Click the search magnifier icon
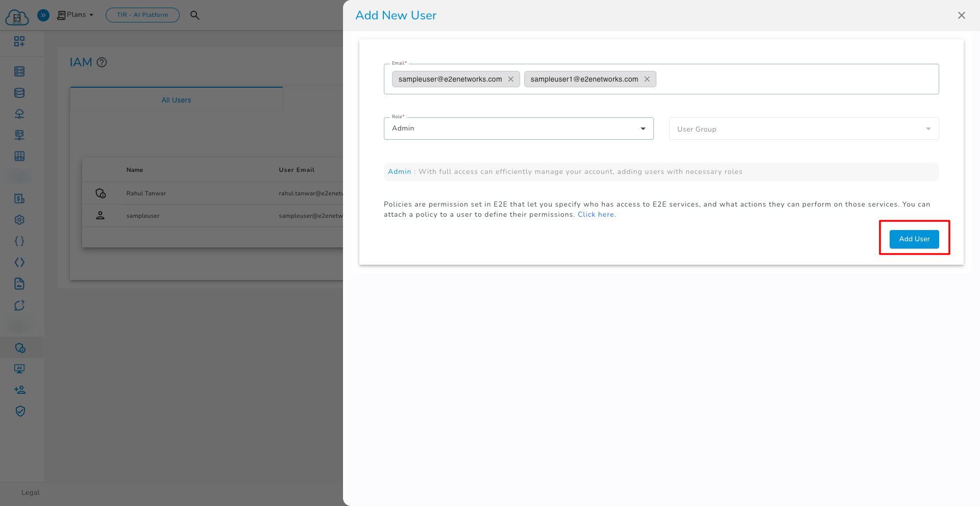Image resolution: width=980 pixels, height=506 pixels. point(194,15)
